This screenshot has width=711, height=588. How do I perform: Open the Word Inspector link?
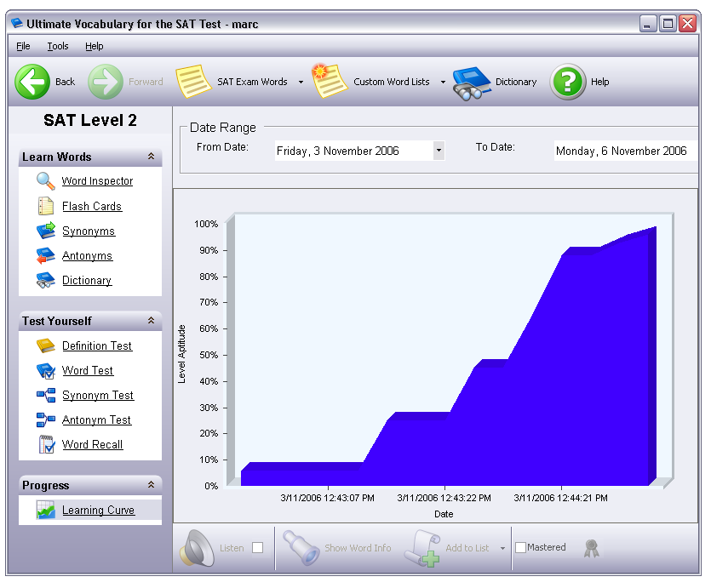point(97,181)
